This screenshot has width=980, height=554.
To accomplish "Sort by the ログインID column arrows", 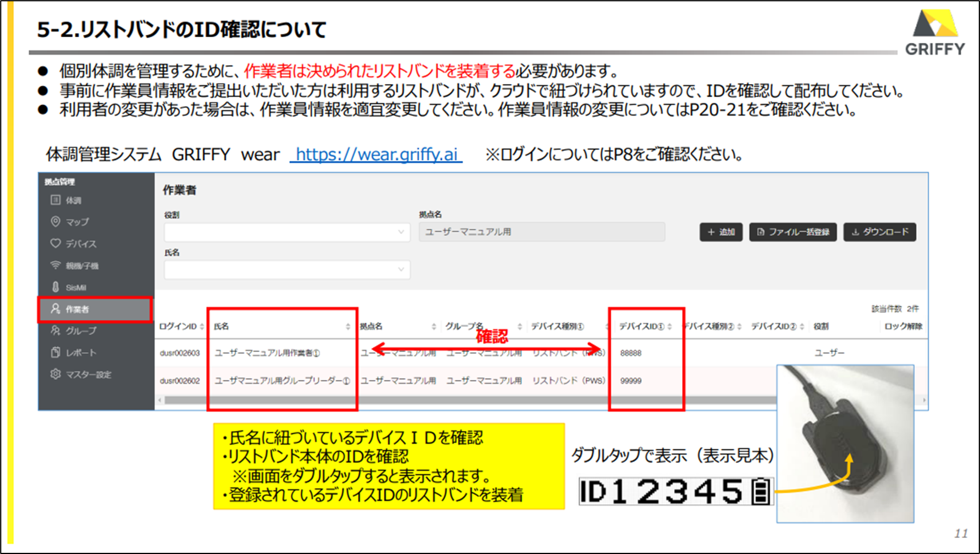I will 202,326.
